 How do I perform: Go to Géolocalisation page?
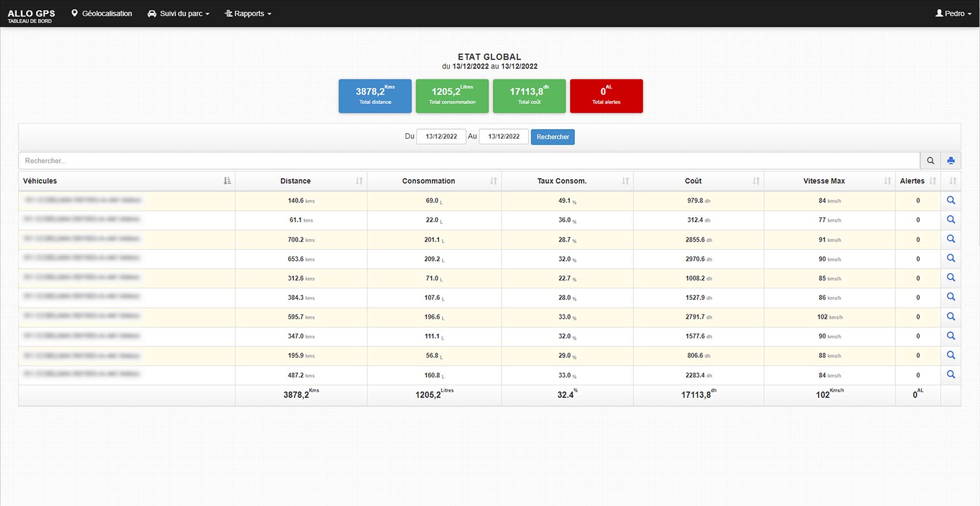(x=102, y=13)
